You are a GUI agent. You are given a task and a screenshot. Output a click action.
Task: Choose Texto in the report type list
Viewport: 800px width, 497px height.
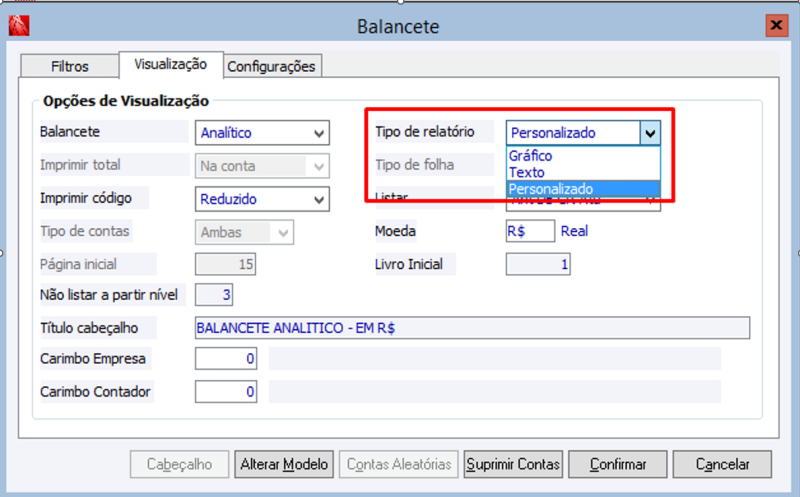click(583, 172)
